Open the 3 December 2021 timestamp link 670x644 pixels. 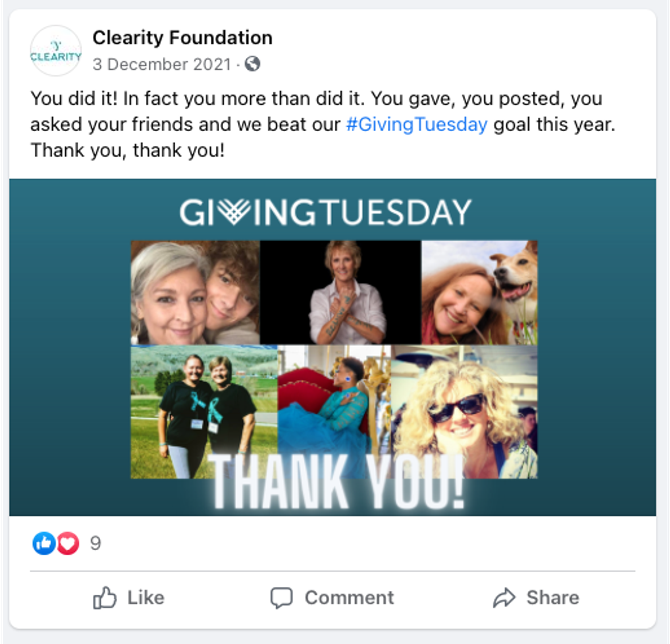click(162, 64)
